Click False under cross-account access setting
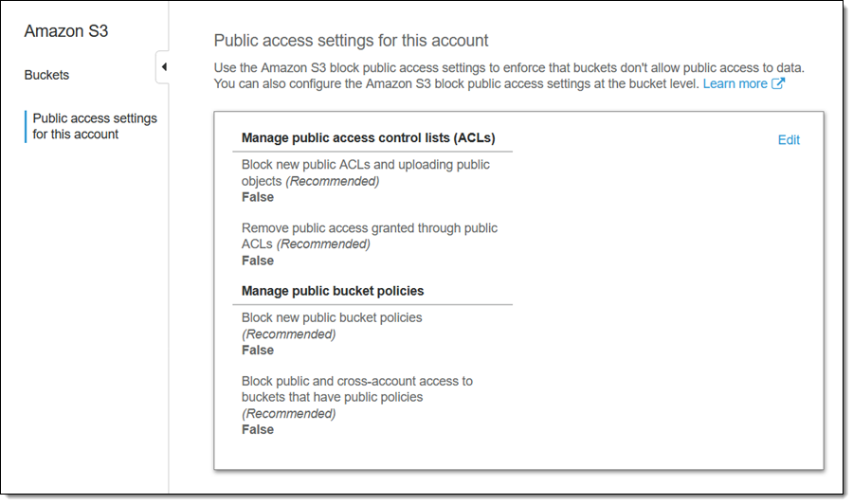This screenshot has height=504, width=853. (x=258, y=429)
